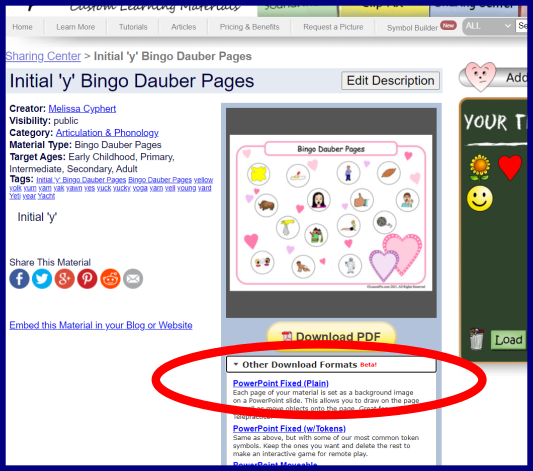Open the Bingo Dauber Pages preview thumbnail

tap(331, 213)
